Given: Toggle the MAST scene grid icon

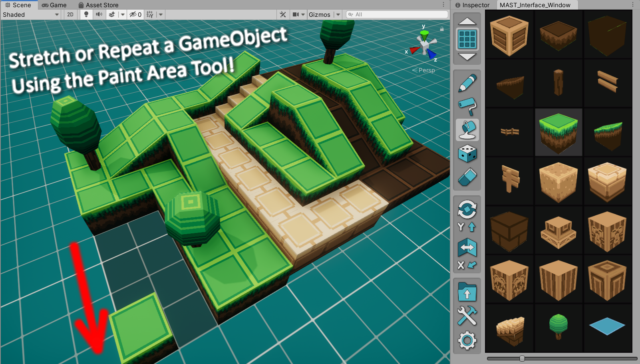Looking at the screenshot, I should [467, 39].
